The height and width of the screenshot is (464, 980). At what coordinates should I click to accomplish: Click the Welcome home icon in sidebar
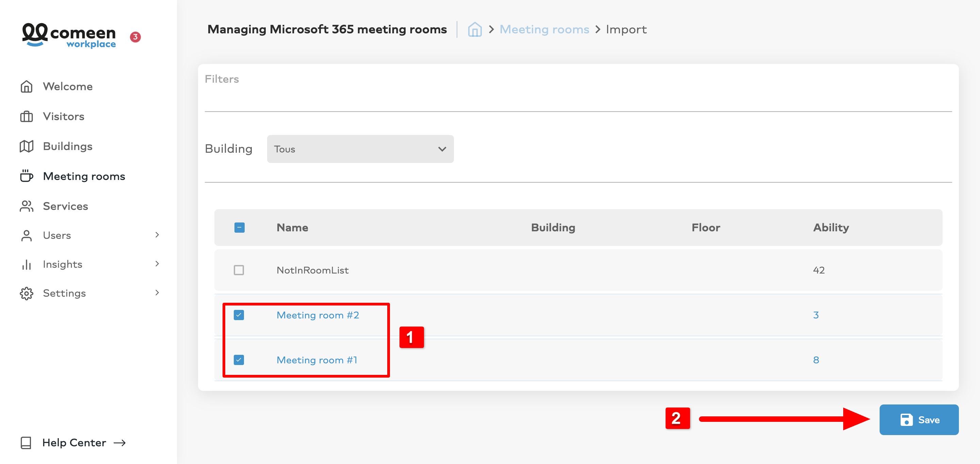[x=26, y=86]
